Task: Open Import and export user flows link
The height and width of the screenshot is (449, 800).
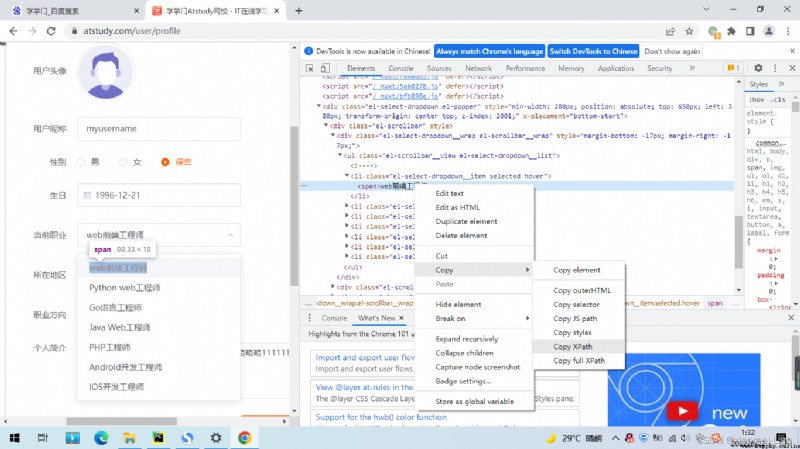Action: [365, 358]
